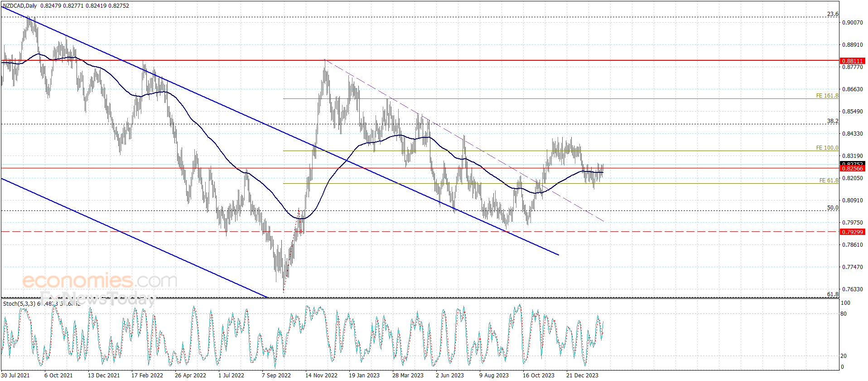
Task: Select the 0.86630 price axis label
Action: click(x=852, y=89)
